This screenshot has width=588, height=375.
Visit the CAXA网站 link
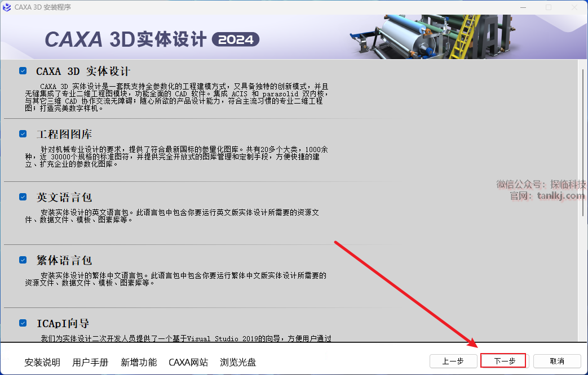pos(188,362)
